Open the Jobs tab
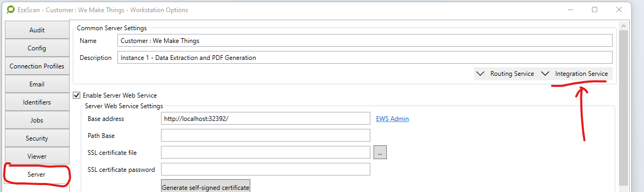 pyautogui.click(x=37, y=120)
